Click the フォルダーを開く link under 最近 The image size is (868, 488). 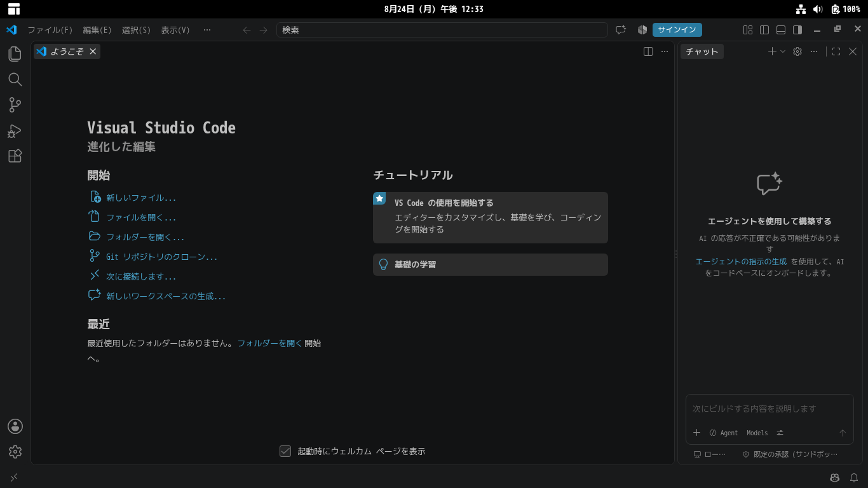(x=270, y=343)
